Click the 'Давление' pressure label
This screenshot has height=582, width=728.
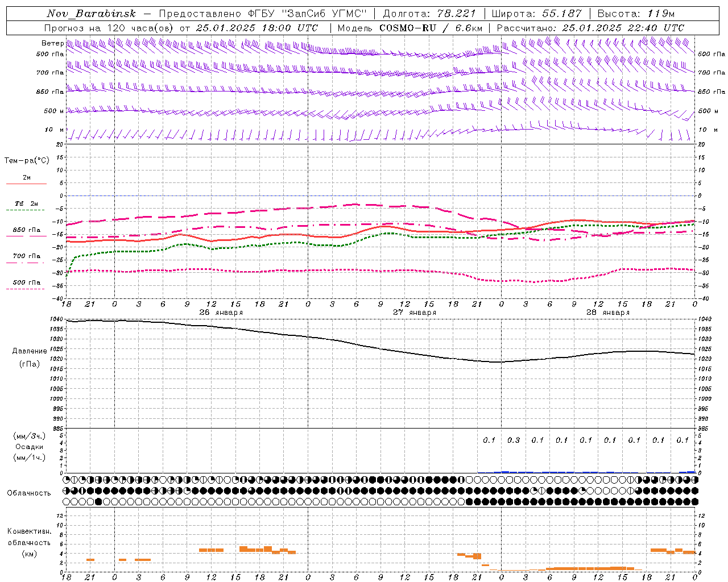30,351
